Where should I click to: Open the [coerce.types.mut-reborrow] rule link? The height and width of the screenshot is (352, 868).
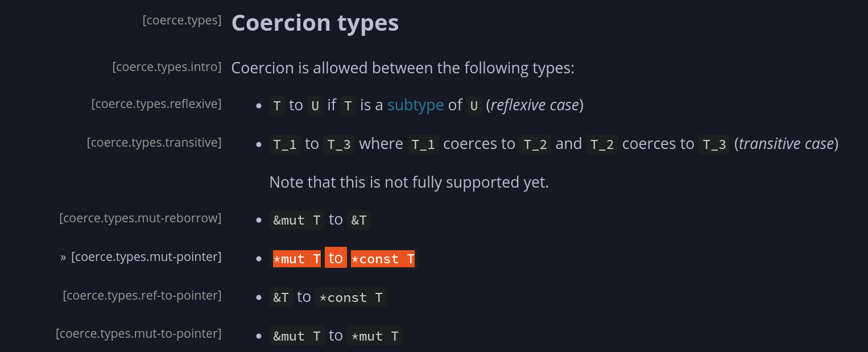tap(140, 218)
